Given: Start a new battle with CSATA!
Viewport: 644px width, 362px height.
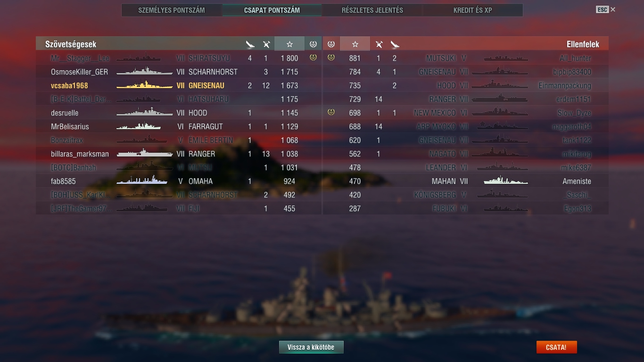Looking at the screenshot, I should 556,347.
